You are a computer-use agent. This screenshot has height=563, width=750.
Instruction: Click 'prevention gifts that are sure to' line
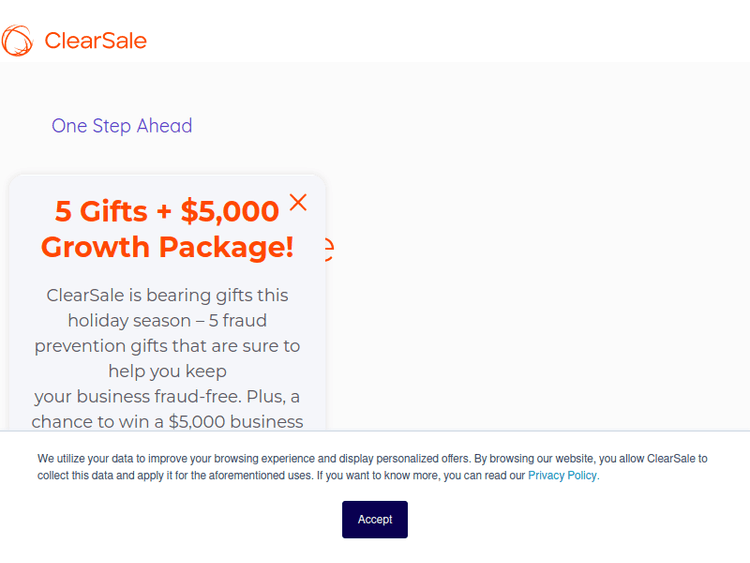point(167,346)
